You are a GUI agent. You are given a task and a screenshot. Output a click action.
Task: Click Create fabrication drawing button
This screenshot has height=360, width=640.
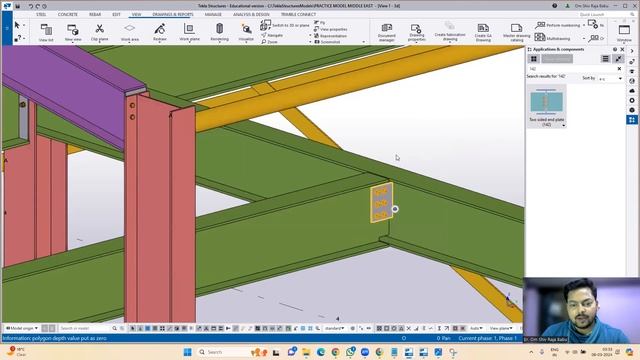(x=450, y=32)
